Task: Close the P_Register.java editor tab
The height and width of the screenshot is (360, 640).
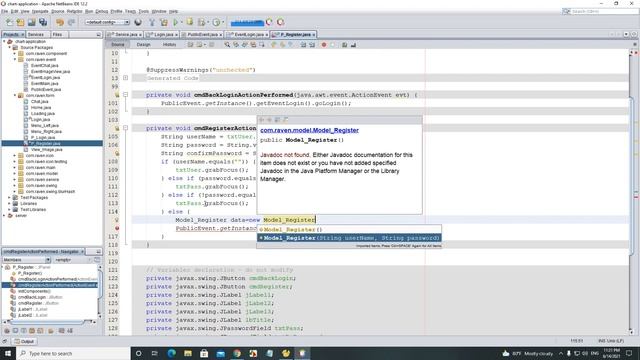Action: [314, 35]
